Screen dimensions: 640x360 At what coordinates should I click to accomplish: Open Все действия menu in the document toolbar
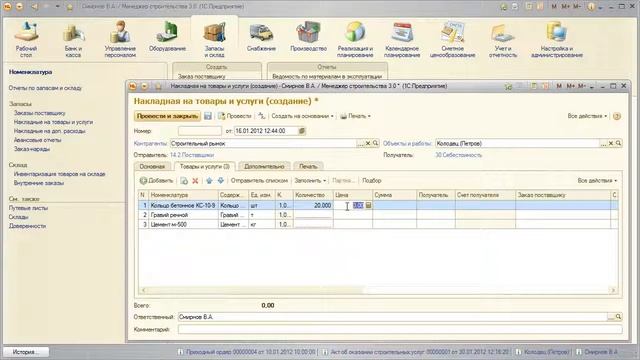click(x=587, y=116)
